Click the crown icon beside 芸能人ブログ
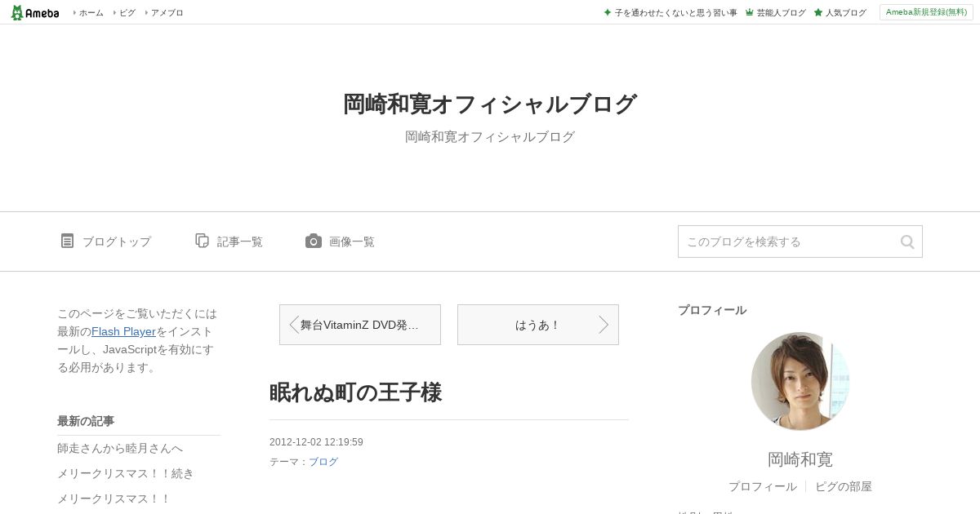Viewport: 980px width, 514px height. pyautogui.click(x=749, y=13)
